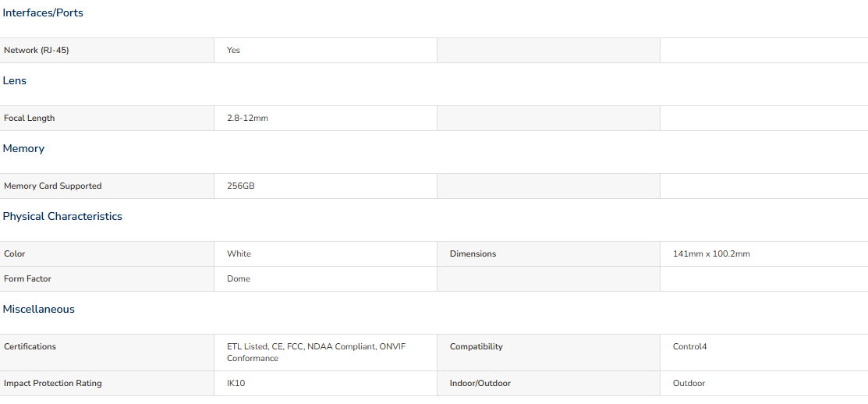This screenshot has width=868, height=404.
Task: Click the Miscellaneous section heading
Action: coord(39,310)
